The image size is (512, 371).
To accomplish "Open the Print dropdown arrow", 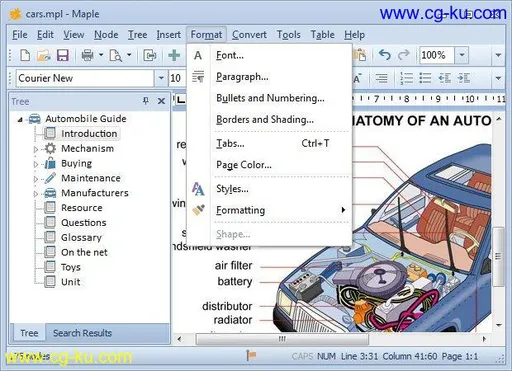I will click(x=101, y=55).
